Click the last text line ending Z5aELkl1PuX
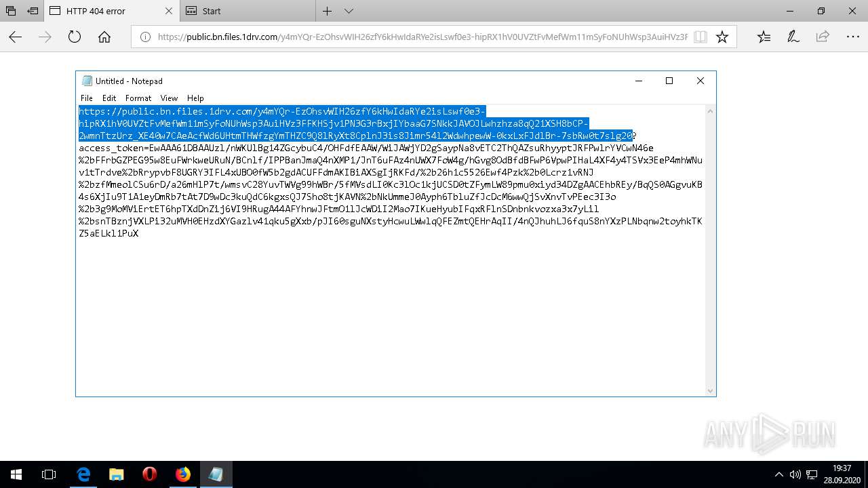 [108, 233]
